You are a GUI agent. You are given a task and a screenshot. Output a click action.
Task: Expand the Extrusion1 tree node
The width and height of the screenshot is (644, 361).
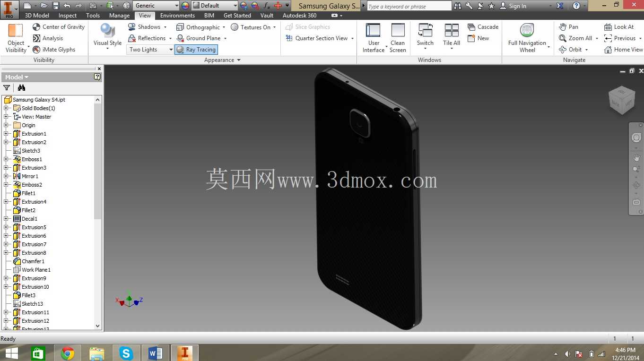tap(6, 134)
